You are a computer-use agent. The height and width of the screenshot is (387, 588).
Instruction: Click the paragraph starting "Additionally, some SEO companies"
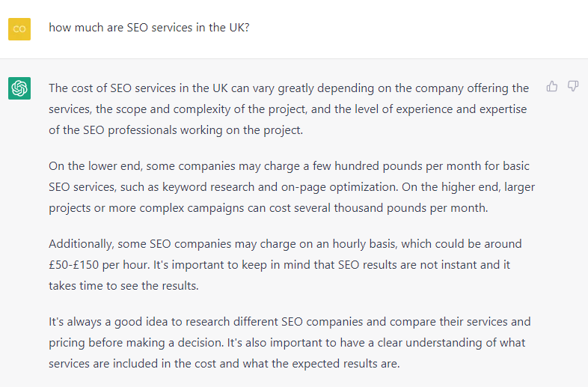[x=289, y=264]
